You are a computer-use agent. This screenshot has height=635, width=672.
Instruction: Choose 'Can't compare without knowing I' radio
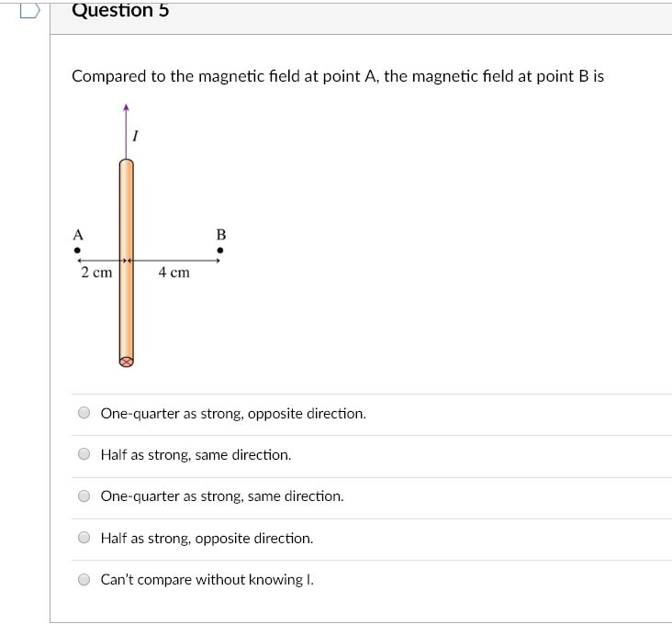pyautogui.click(x=84, y=579)
